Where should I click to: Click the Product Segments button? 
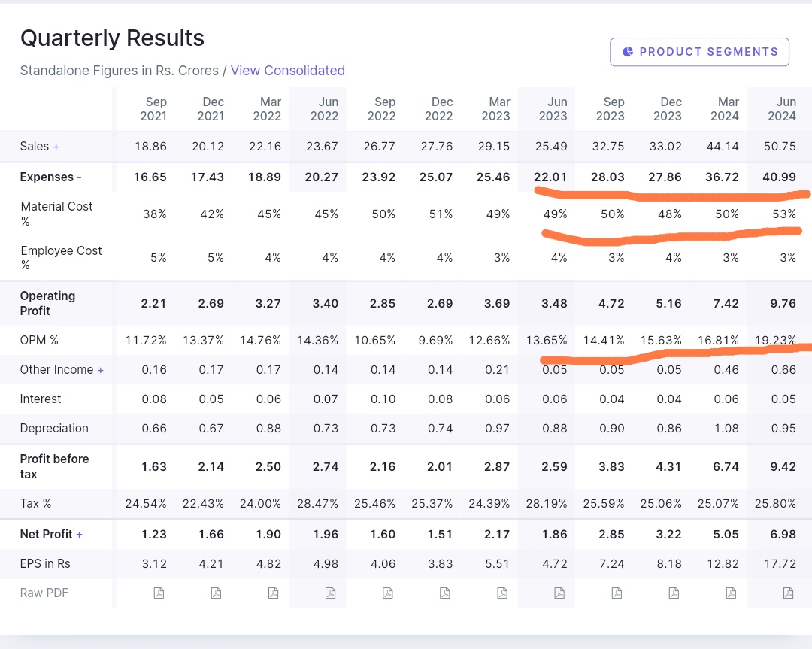(x=699, y=52)
